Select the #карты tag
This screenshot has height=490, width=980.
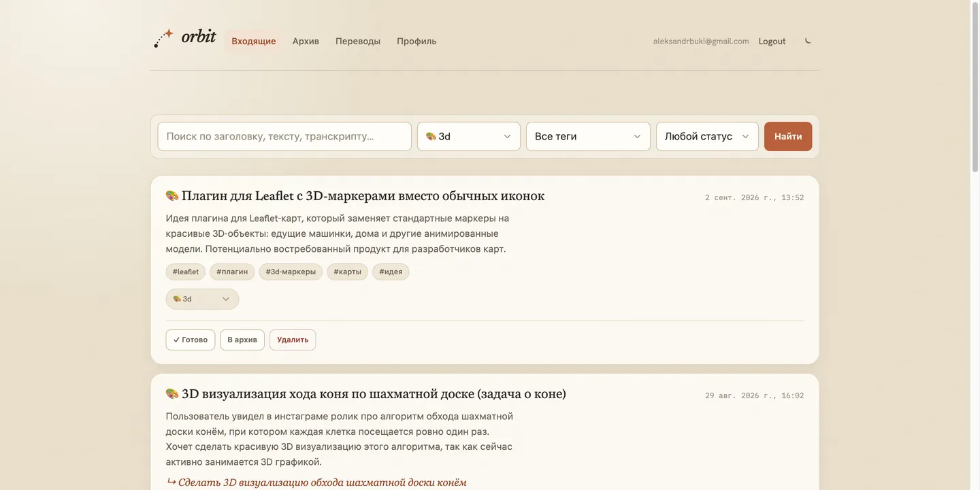(x=347, y=272)
